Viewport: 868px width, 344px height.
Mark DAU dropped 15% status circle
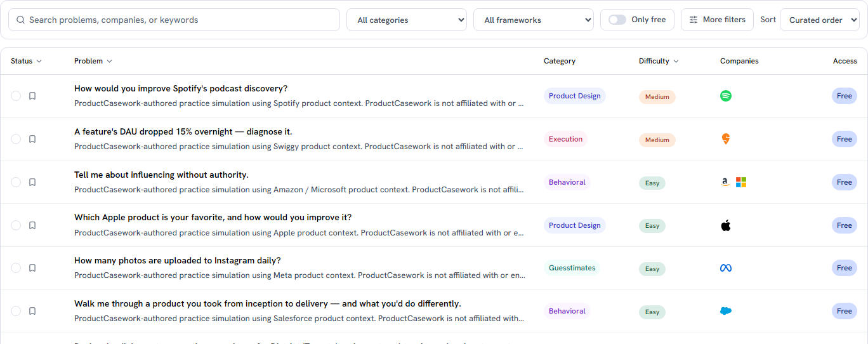[16, 139]
